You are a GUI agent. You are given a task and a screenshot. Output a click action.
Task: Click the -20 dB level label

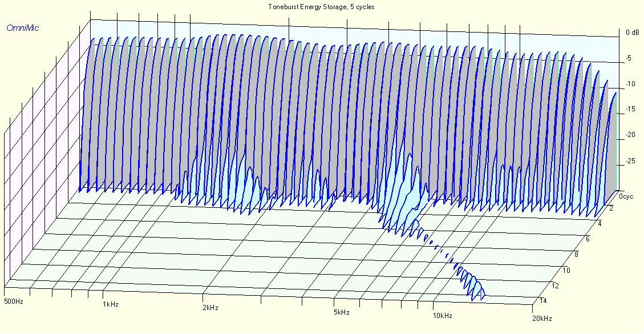coord(630,135)
